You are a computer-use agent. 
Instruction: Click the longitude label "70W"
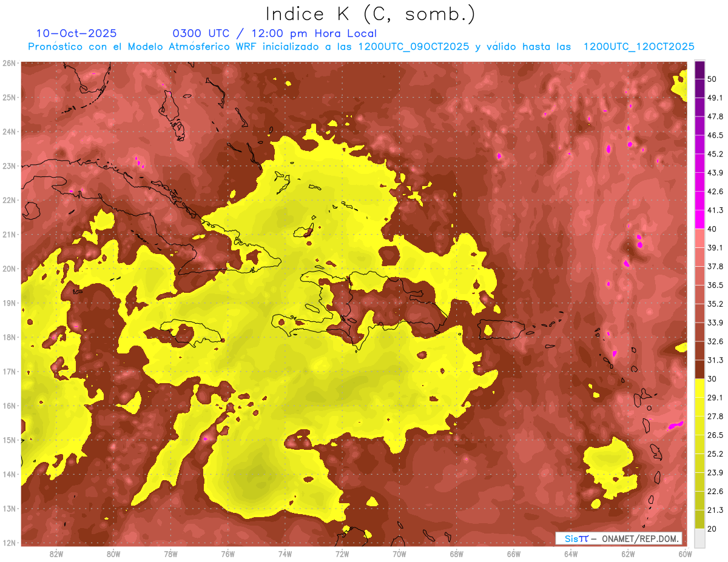[x=399, y=554]
